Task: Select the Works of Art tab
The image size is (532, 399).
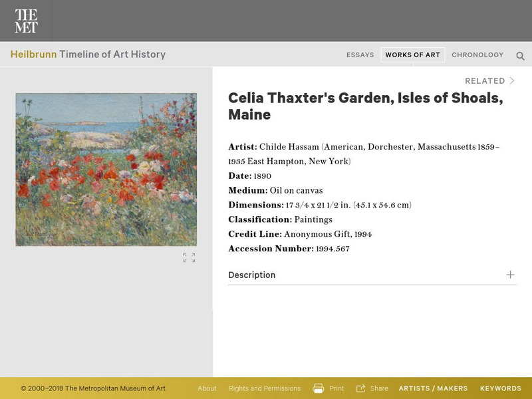Action: [x=412, y=55]
